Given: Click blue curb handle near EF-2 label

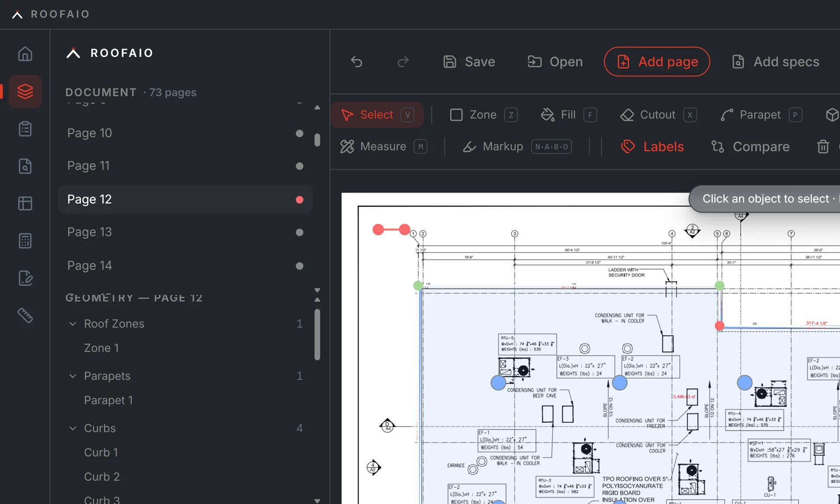Looking at the screenshot, I should point(619,383).
